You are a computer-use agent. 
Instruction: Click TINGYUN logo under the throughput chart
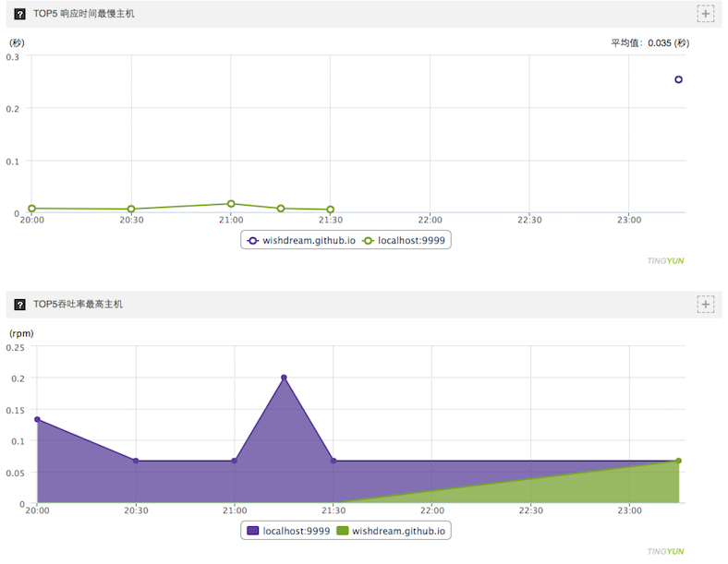665,551
